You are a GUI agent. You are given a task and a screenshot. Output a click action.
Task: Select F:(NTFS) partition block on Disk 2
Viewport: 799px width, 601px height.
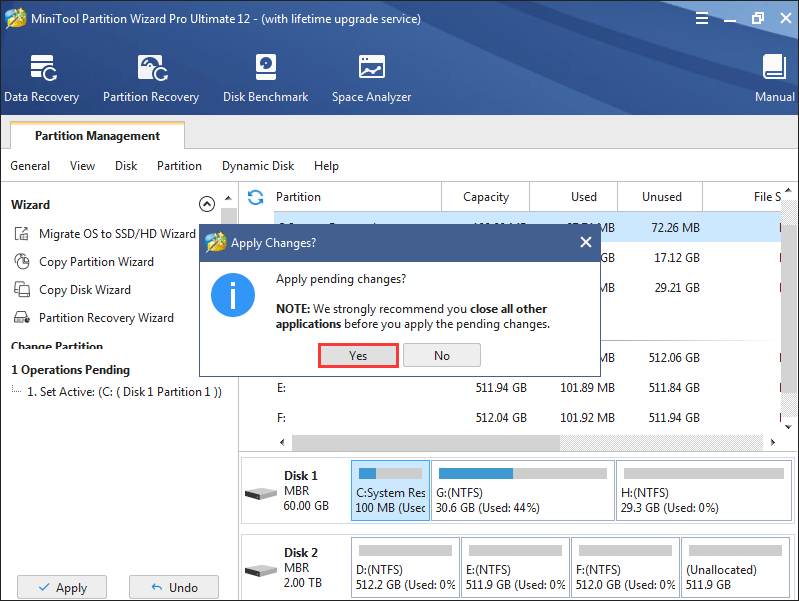click(x=625, y=567)
